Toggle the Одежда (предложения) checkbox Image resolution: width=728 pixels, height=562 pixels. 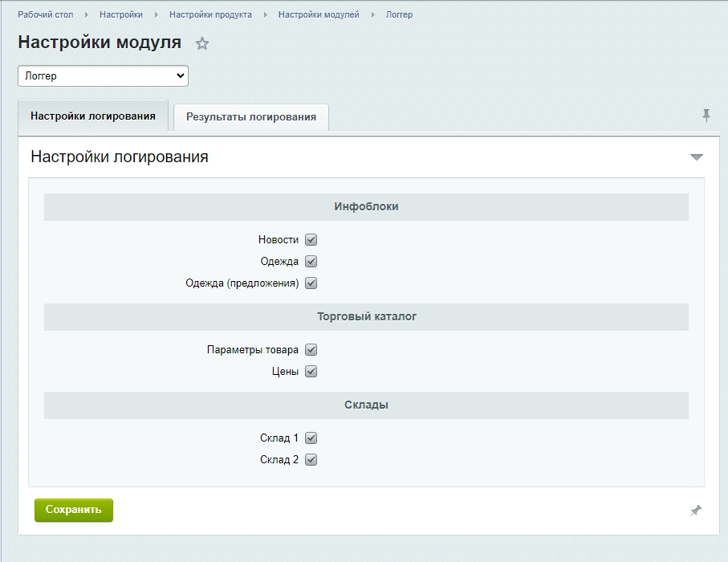coord(311,283)
